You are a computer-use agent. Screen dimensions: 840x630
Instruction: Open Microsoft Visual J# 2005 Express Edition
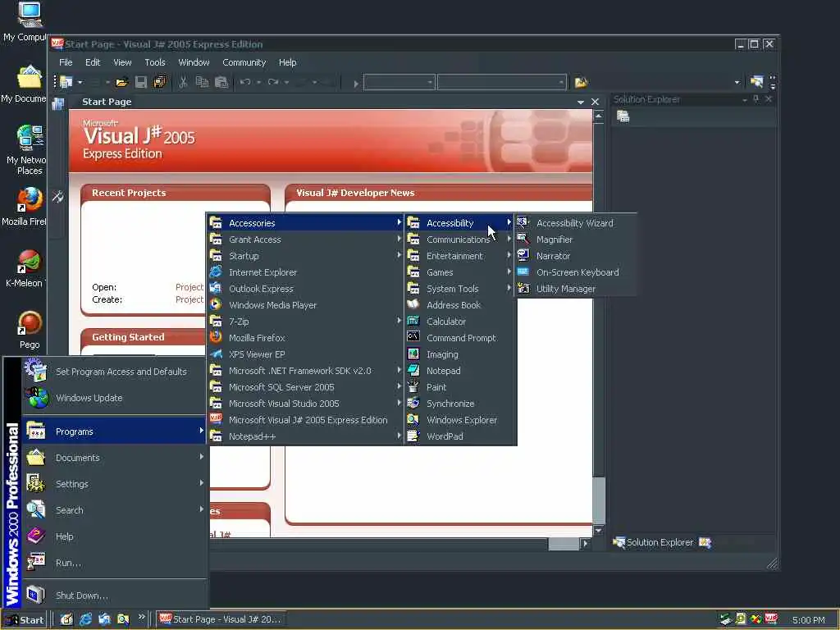click(x=305, y=420)
